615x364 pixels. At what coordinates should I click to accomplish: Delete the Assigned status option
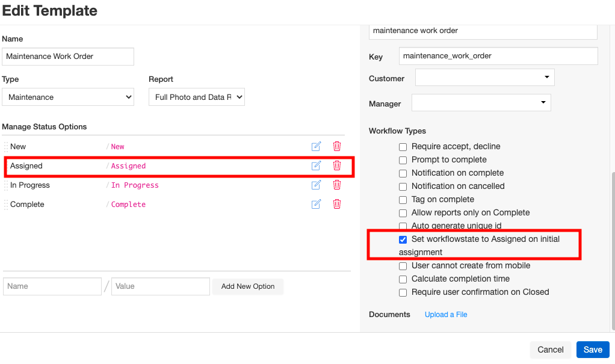click(337, 165)
